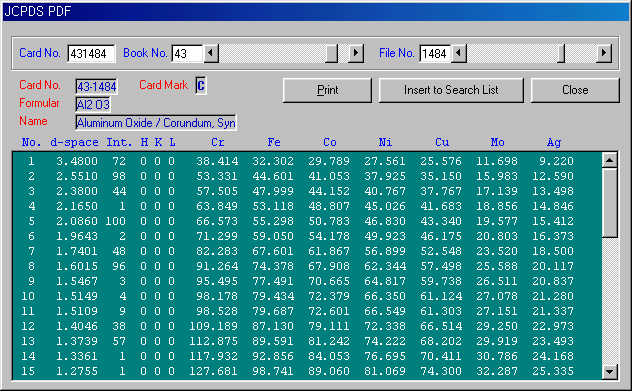632x391 pixels.
Task: Click the Ag column header
Action: [554, 142]
